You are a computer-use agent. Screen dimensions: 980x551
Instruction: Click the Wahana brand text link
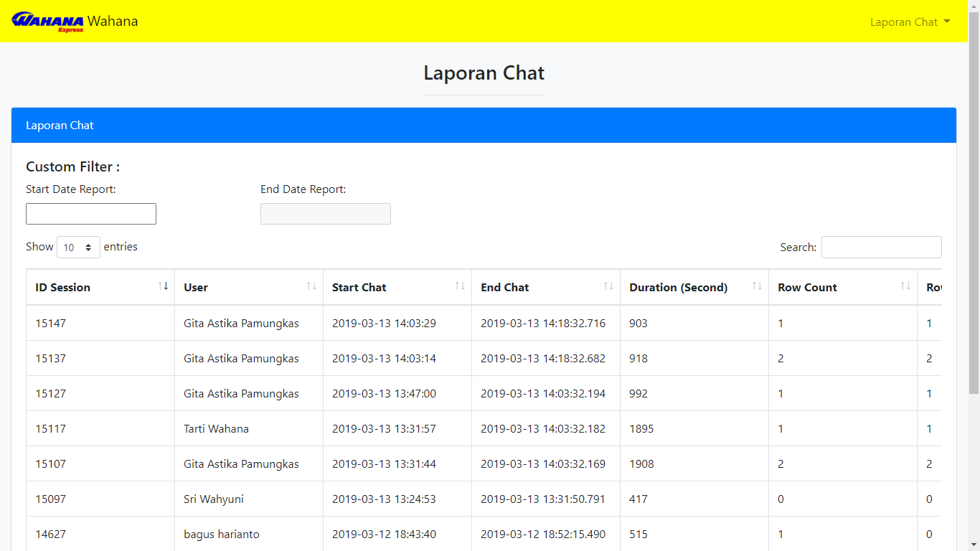113,22
